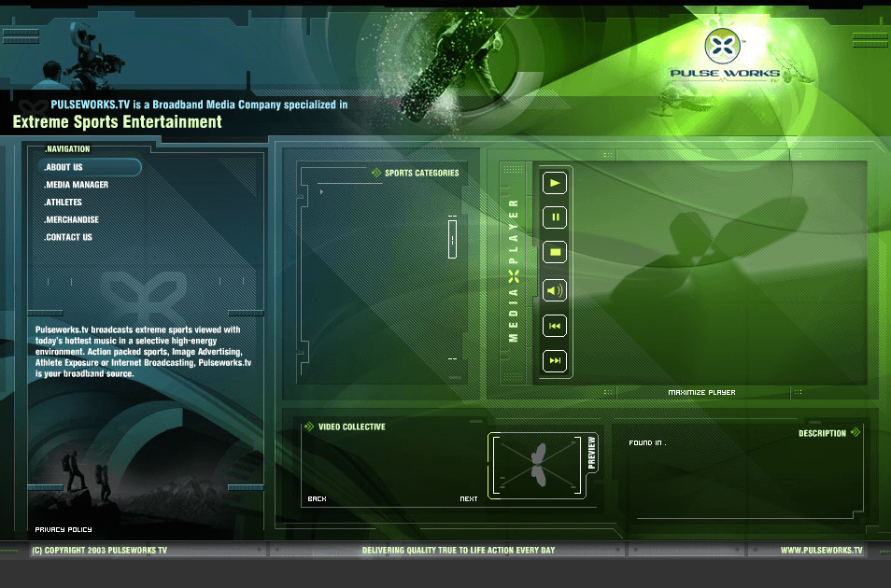This screenshot has height=588, width=891.
Task: Skip to next track button
Action: point(555,361)
